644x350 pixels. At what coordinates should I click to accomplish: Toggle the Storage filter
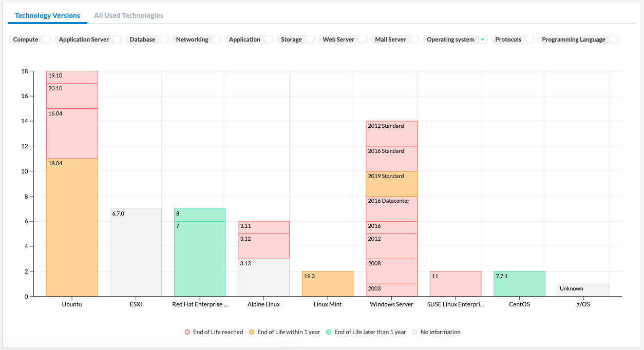pos(310,40)
